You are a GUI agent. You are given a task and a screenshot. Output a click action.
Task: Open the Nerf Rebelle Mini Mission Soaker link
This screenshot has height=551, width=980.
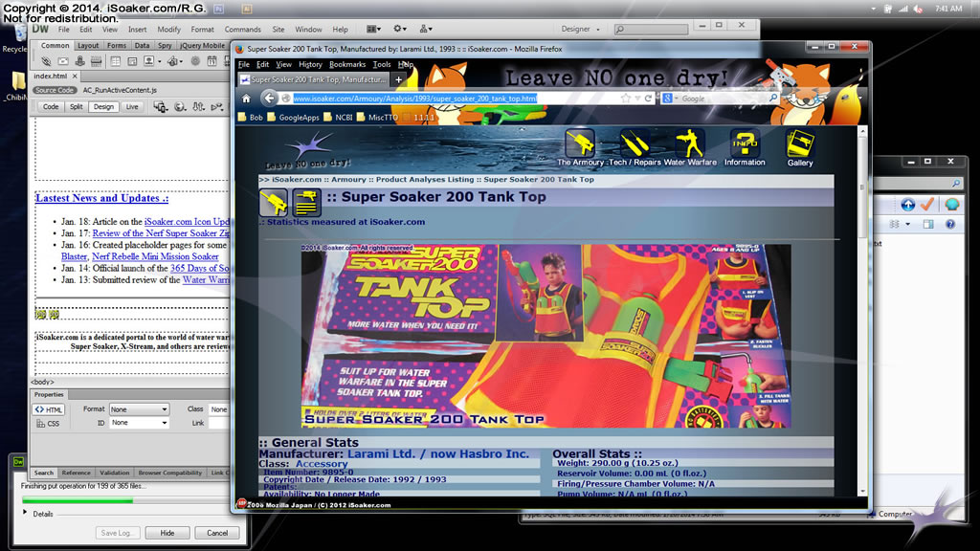click(155, 256)
